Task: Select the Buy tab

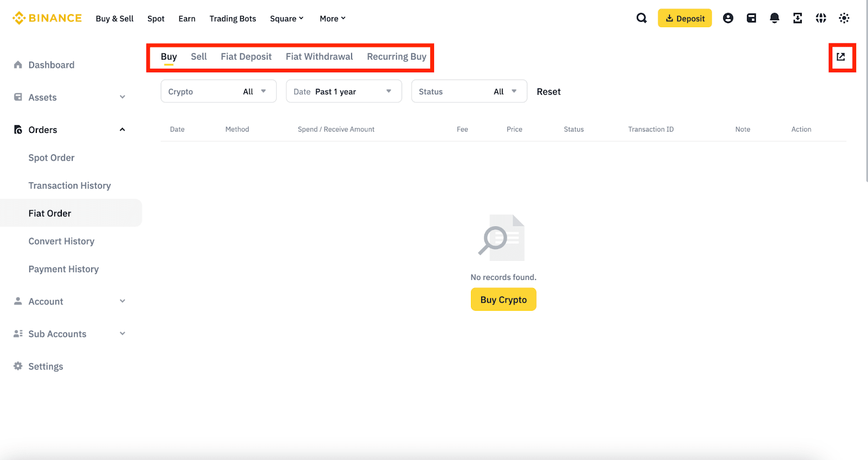Action: [x=169, y=56]
